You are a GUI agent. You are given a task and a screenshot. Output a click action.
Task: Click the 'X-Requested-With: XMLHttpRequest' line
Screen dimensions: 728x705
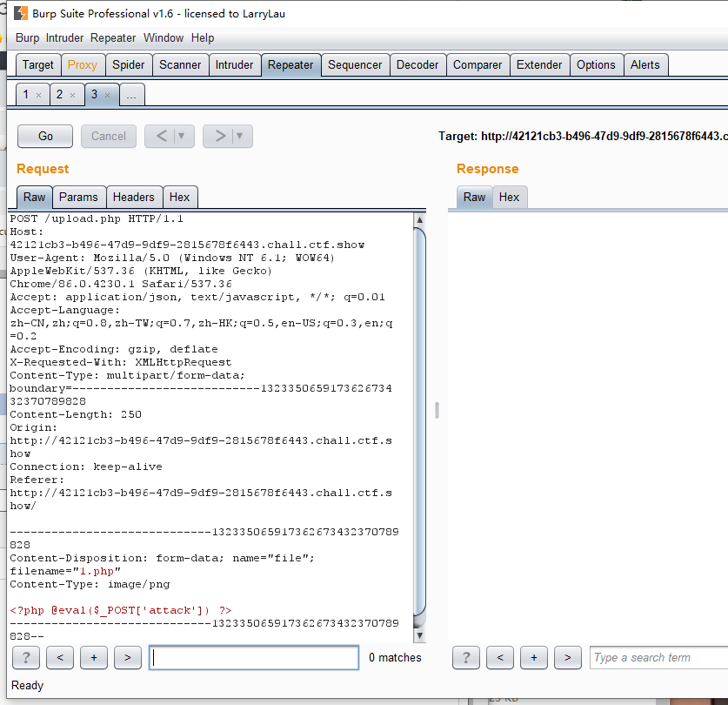(x=121, y=362)
